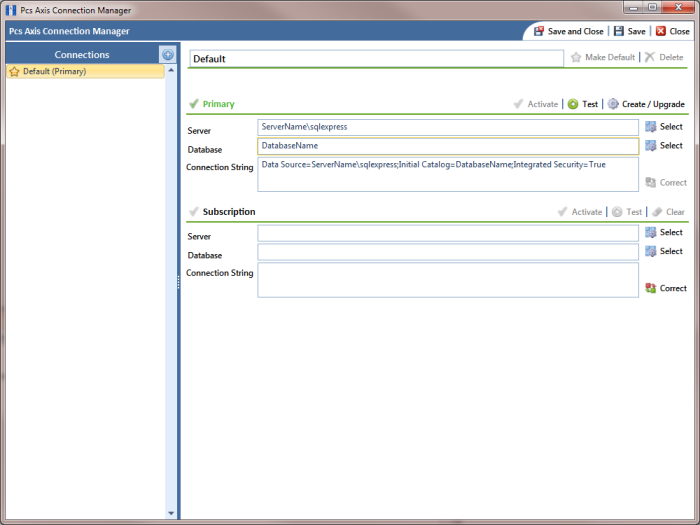Click the Primary Server field ServerName\sqlexpress
The image size is (700, 525).
pyautogui.click(x=448, y=127)
